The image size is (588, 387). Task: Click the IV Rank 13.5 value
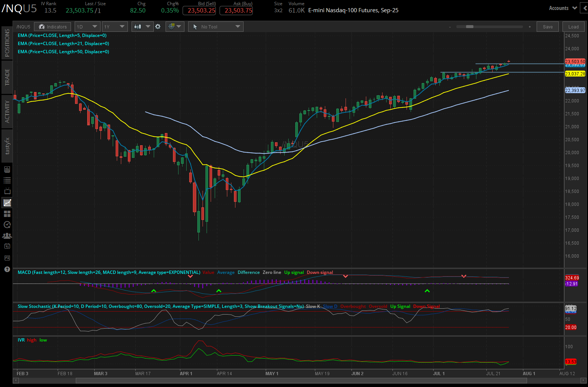click(50, 10)
